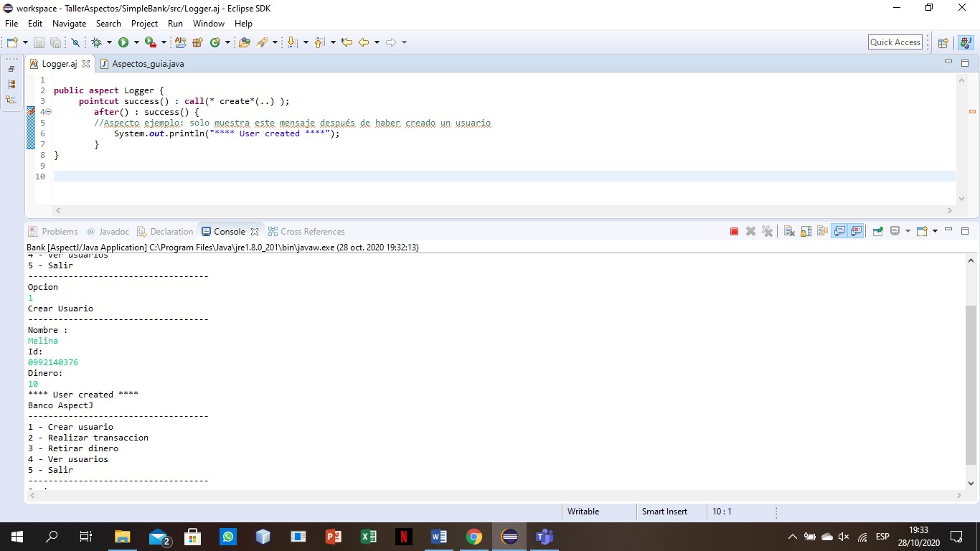Pin the Console with the pin icon

tap(877, 231)
